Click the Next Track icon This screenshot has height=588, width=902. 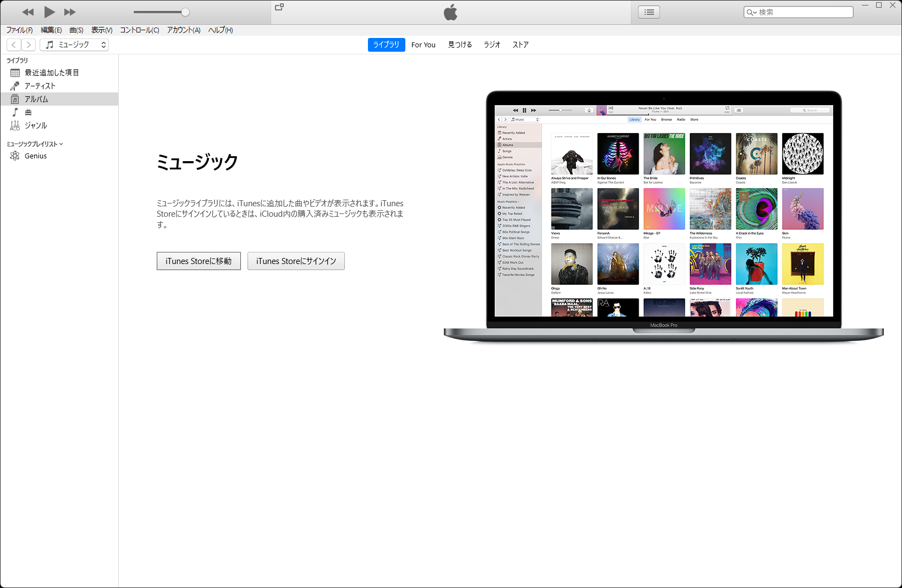tap(70, 12)
